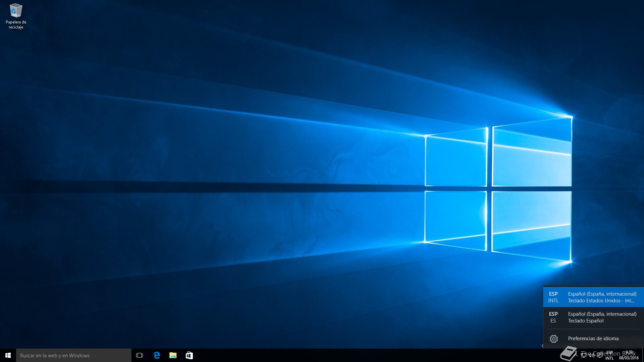Open the clock showing 08/03/2016
Image resolution: width=644 pixels, height=362 pixels.
coord(629,355)
